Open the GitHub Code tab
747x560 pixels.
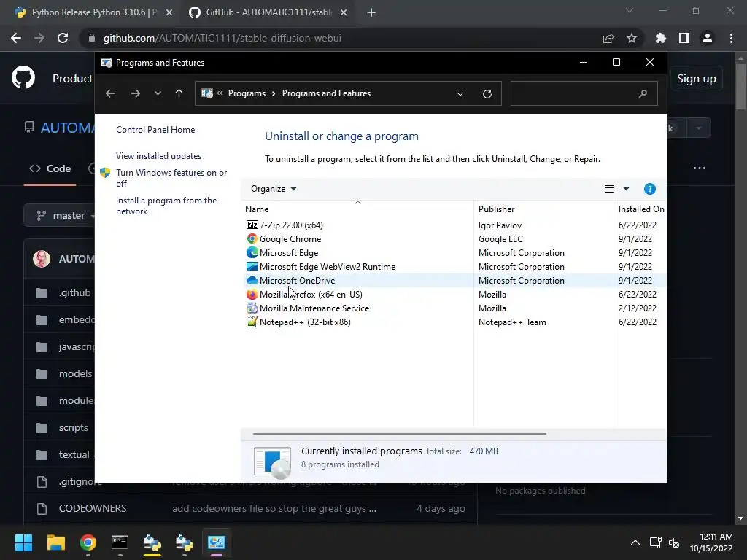50,168
